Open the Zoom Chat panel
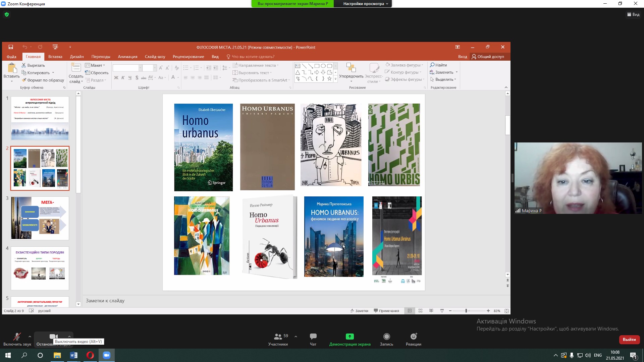The height and width of the screenshot is (362, 644). tap(313, 337)
